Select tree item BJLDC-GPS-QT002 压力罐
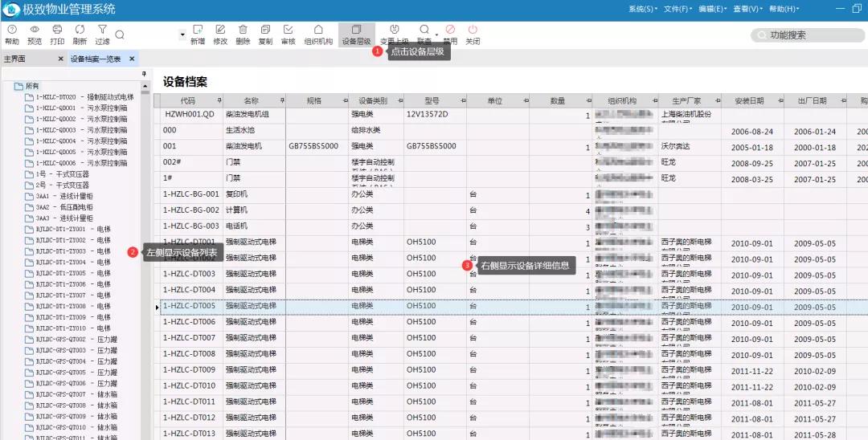The width and height of the screenshot is (868, 440). click(x=76, y=340)
